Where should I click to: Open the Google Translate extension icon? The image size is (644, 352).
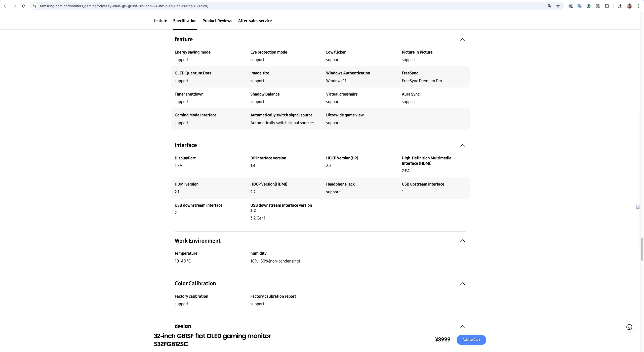tap(580, 6)
